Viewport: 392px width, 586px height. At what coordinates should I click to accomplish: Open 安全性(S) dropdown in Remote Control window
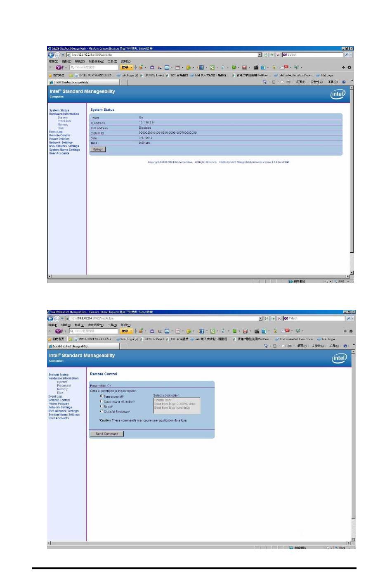(x=319, y=346)
